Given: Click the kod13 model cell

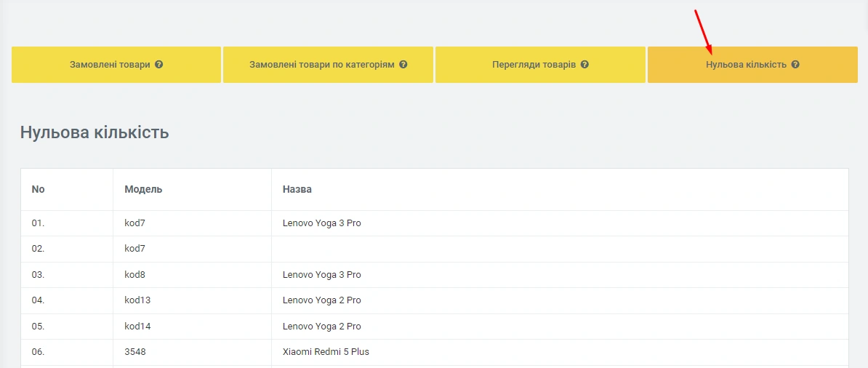Looking at the screenshot, I should [x=137, y=300].
